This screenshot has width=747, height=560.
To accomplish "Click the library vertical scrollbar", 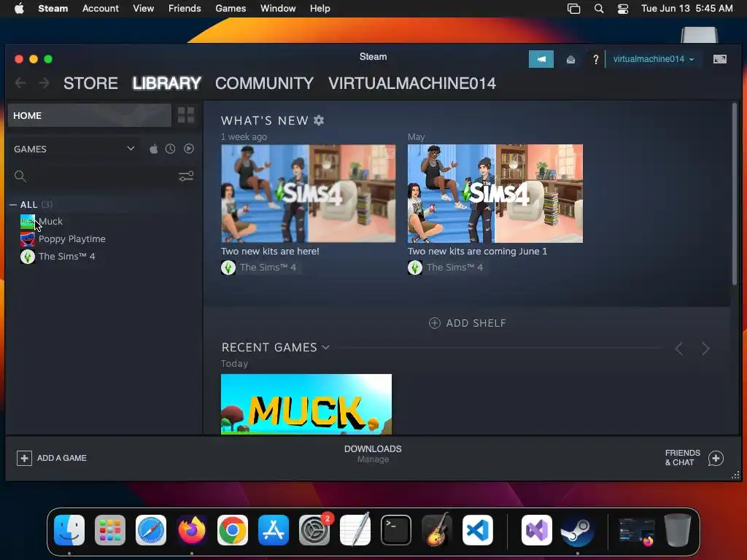I will point(735,195).
